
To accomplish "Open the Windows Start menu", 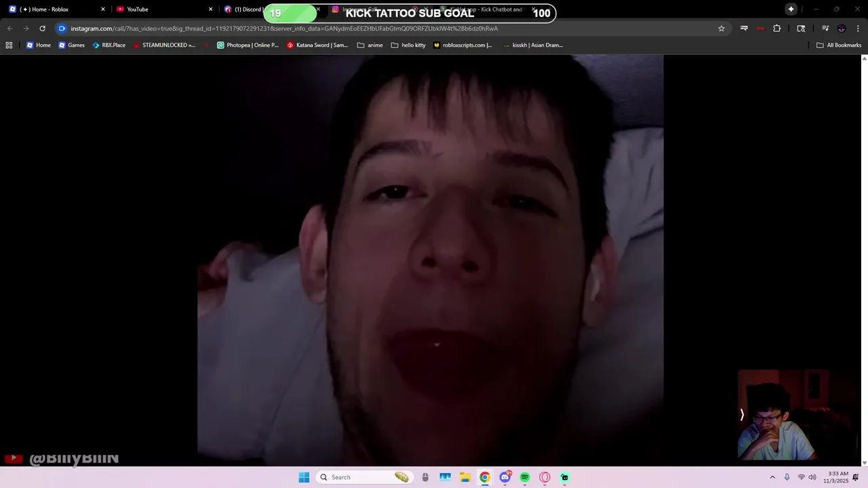I will [x=304, y=477].
